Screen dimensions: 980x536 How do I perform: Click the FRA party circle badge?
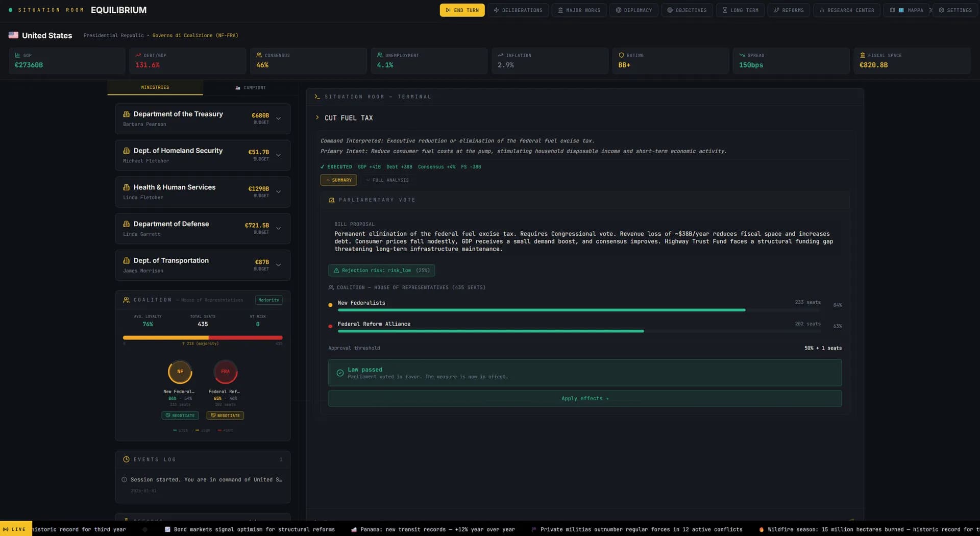point(226,372)
